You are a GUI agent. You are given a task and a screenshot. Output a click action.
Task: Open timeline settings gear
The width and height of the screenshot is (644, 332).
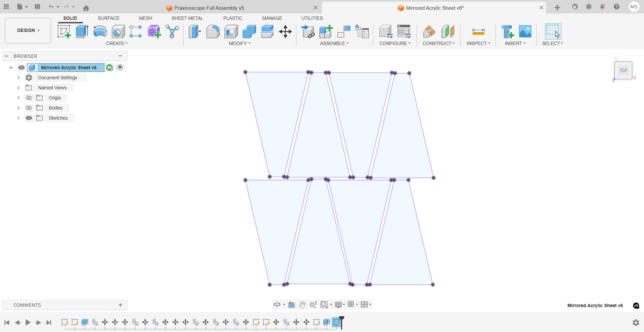(636, 323)
